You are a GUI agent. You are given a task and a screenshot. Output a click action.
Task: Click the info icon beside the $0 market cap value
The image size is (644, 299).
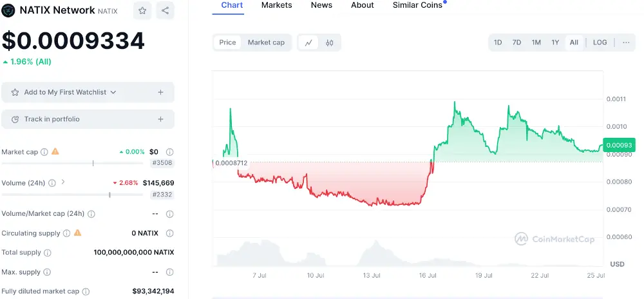pyautogui.click(x=169, y=152)
